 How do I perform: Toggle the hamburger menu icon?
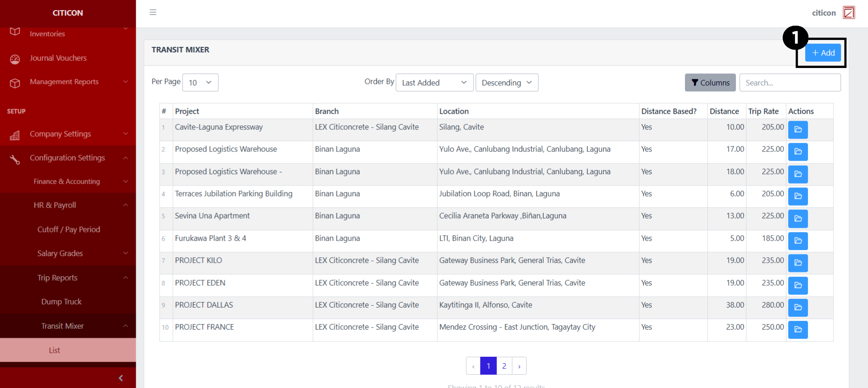pyautogui.click(x=153, y=12)
